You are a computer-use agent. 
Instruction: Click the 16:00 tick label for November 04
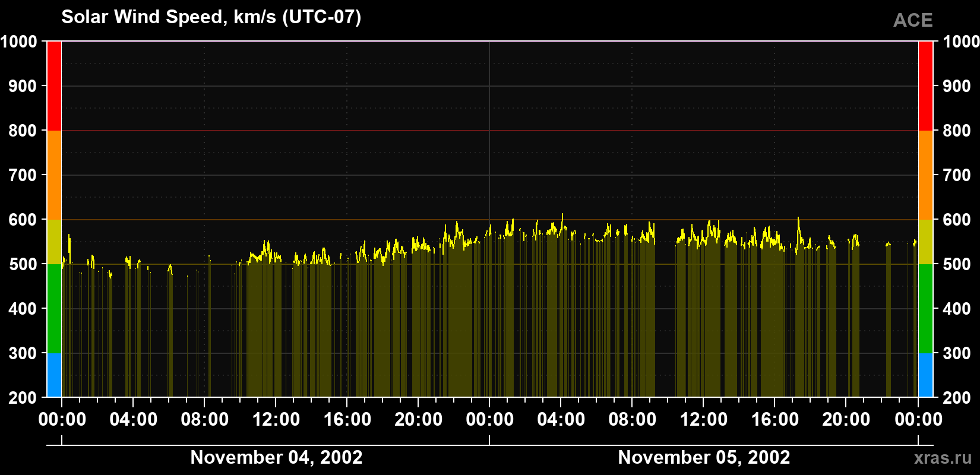pyautogui.click(x=347, y=420)
